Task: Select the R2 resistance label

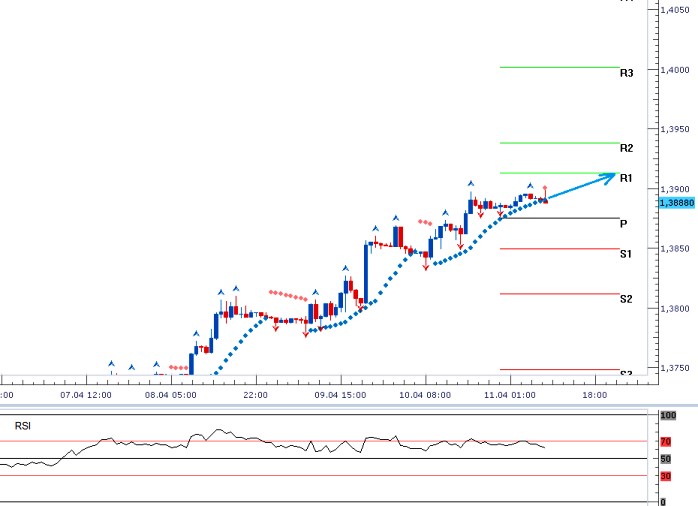Action: click(x=626, y=148)
